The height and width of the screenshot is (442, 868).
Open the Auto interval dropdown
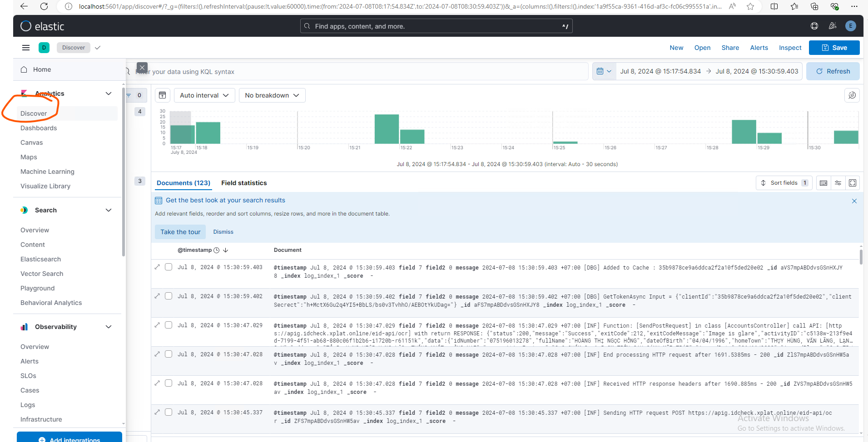point(204,95)
